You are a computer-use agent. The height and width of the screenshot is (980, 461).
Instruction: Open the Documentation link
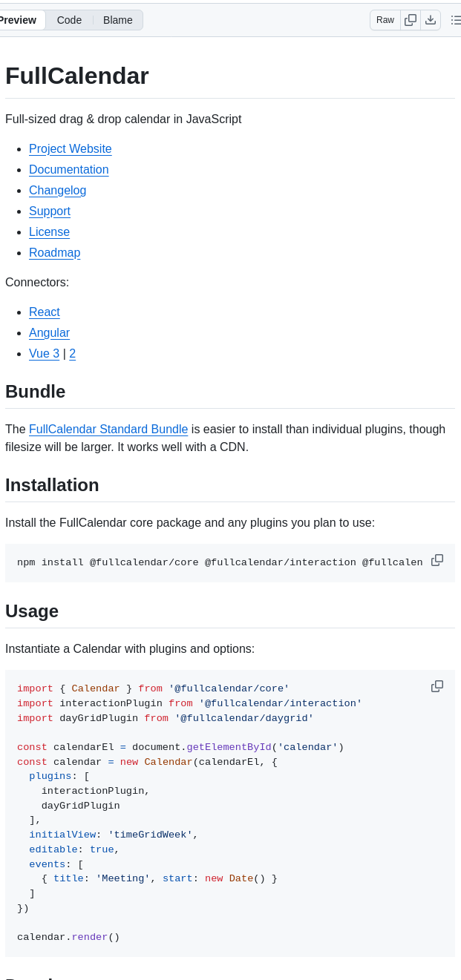click(69, 170)
